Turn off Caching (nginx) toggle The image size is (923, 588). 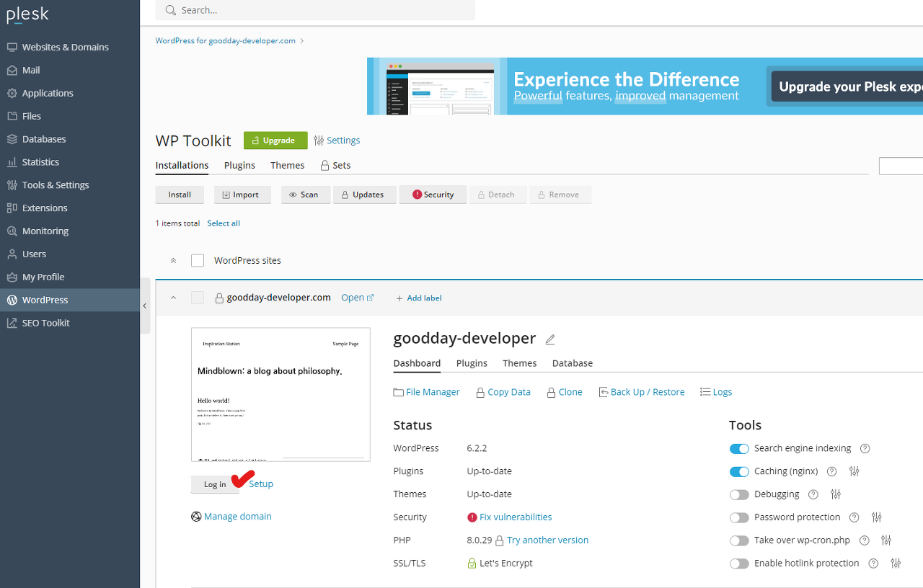coord(739,472)
